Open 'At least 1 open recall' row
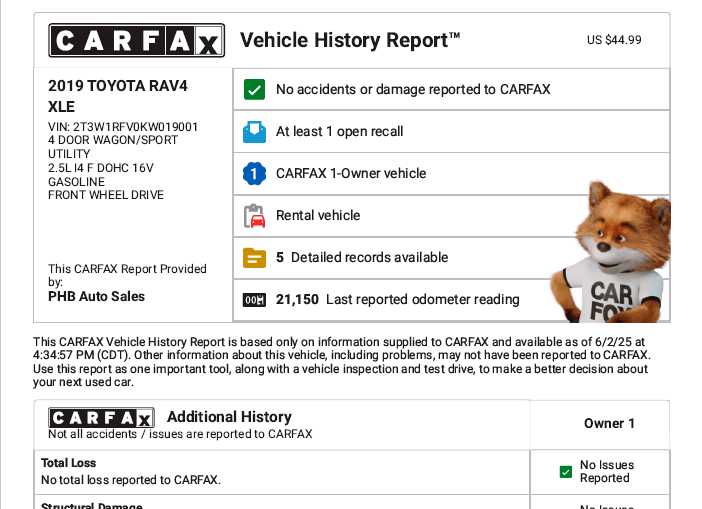 (x=340, y=132)
